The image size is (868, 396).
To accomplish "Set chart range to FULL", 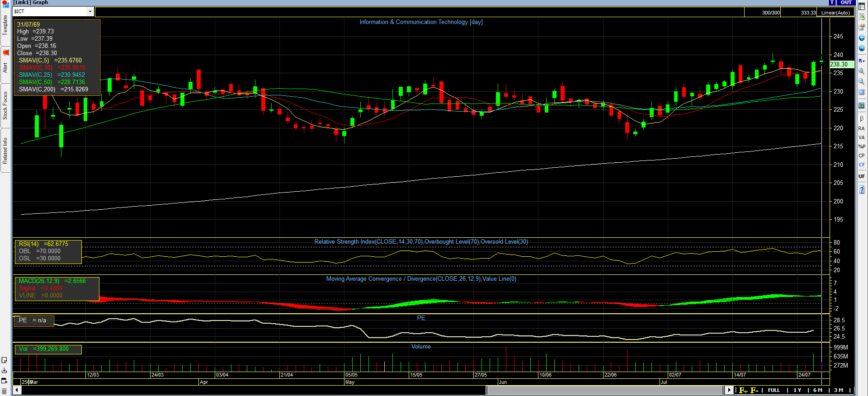I will point(774,390).
